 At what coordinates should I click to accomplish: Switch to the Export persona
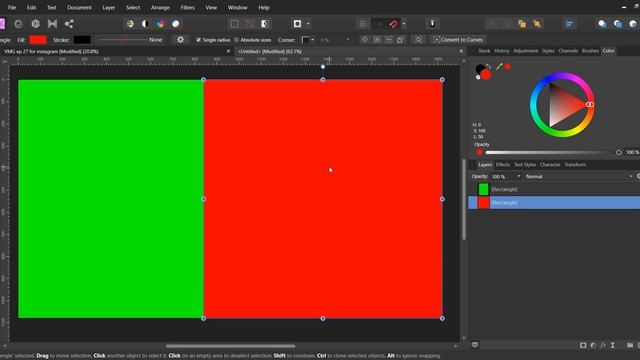coord(69,24)
